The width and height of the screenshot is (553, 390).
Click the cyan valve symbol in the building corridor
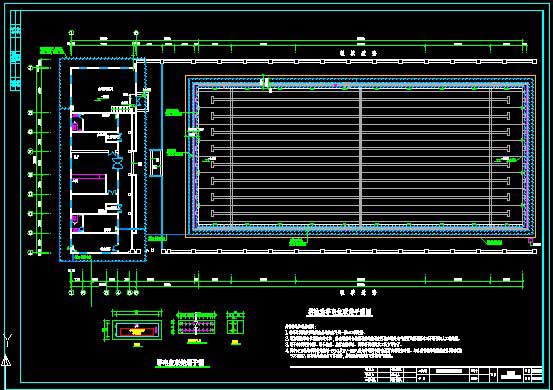(x=116, y=163)
